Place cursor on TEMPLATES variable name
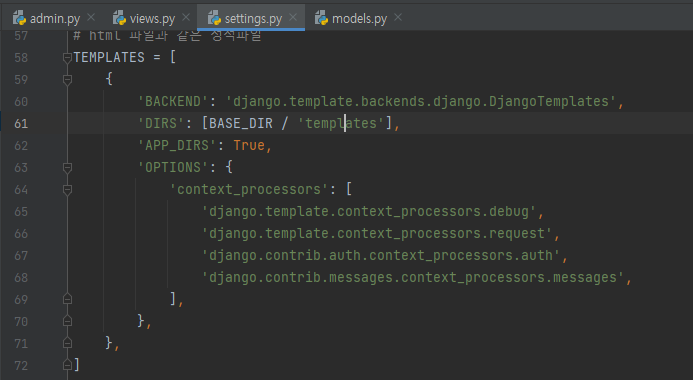Image resolution: width=693 pixels, height=380 pixels. [109, 57]
